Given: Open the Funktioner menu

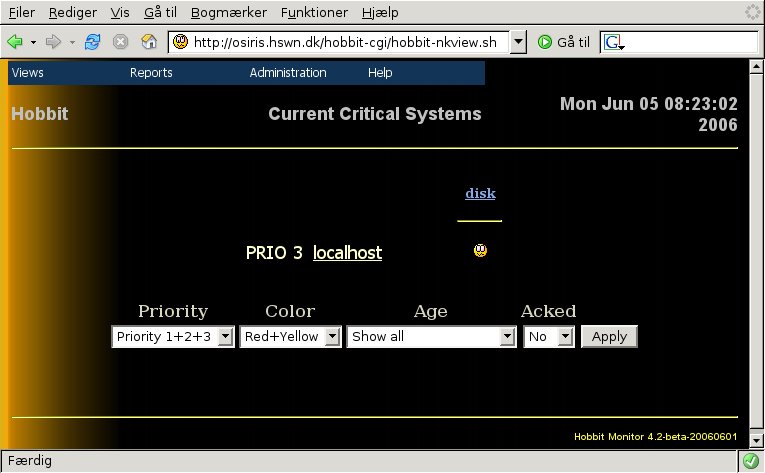Looking at the screenshot, I should click(x=314, y=12).
